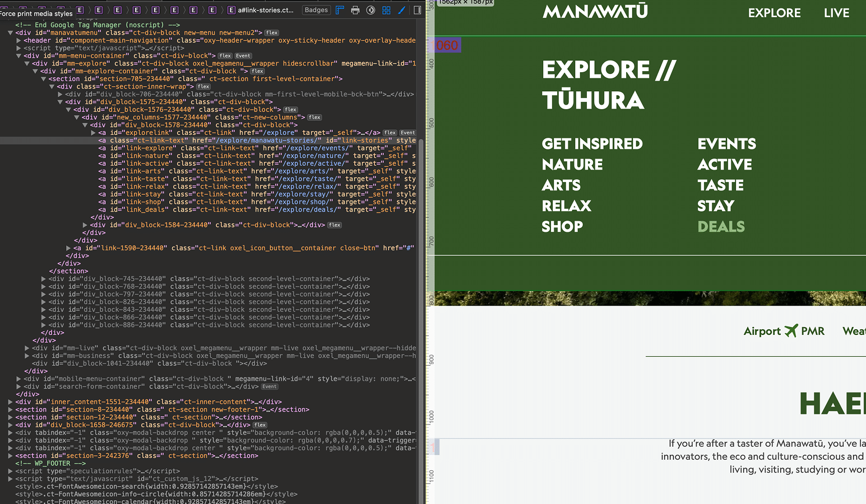Expand div_block-1584-234440 node
866x504 pixels.
(85, 225)
